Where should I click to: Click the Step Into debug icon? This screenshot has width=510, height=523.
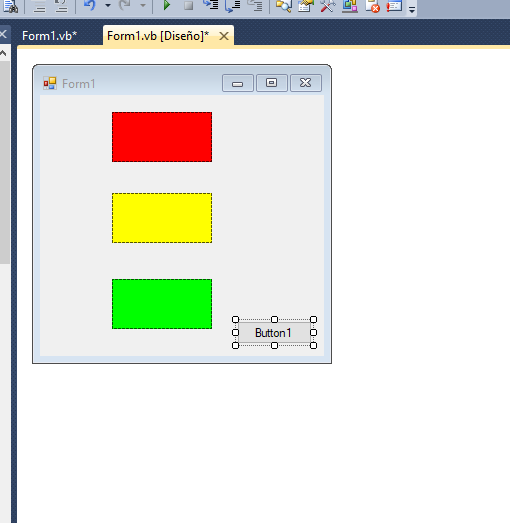click(211, 5)
